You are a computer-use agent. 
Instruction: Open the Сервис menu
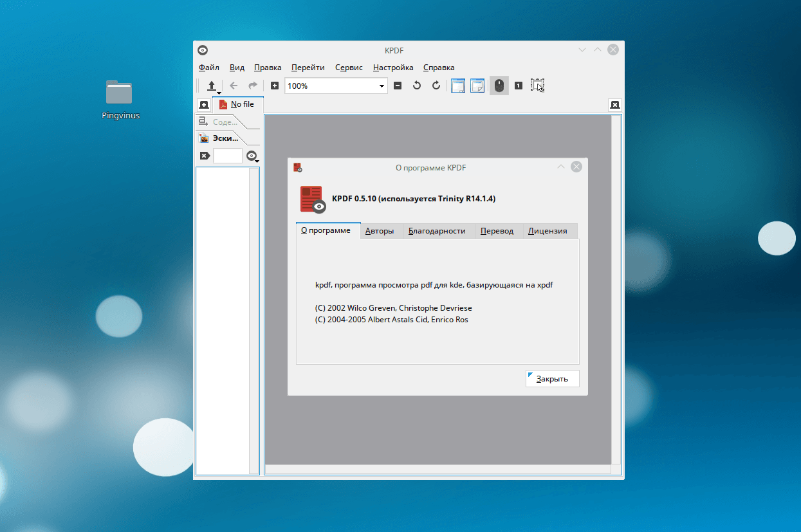349,68
